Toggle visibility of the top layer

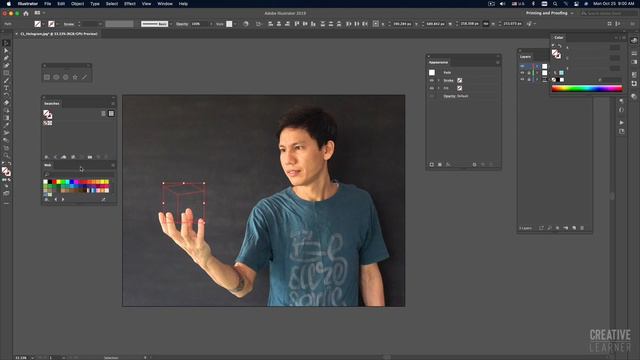click(x=522, y=66)
